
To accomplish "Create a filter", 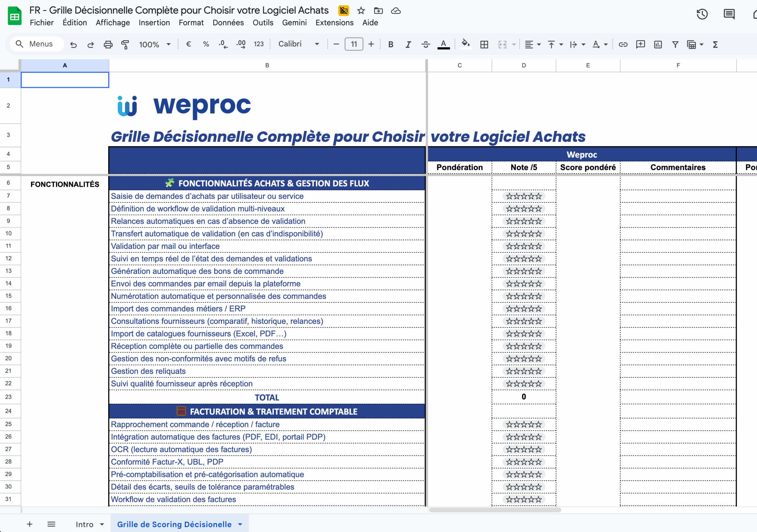I will tap(675, 44).
